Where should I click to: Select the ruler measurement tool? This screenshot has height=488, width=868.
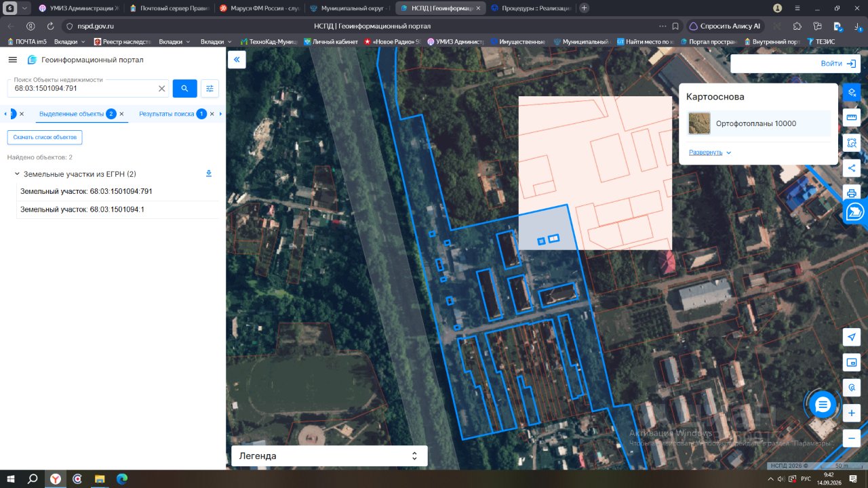852,117
